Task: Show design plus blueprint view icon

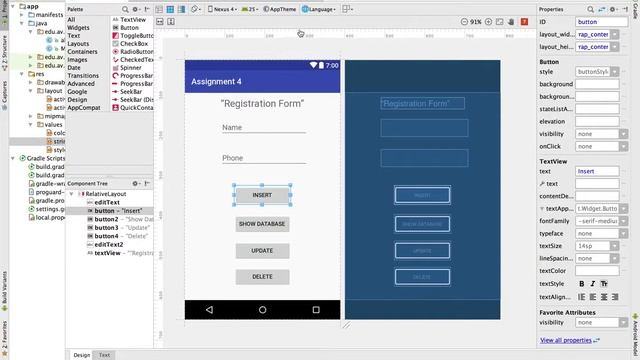Action: pos(182,9)
